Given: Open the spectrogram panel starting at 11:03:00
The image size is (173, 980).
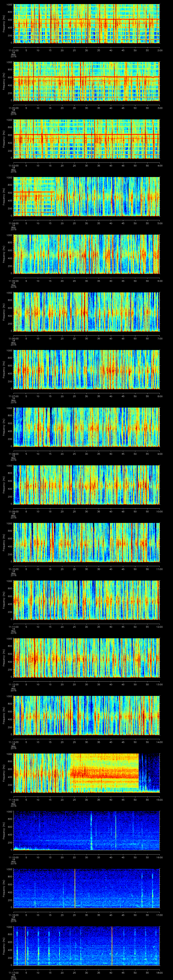Looking at the screenshot, I should (x=87, y=139).
